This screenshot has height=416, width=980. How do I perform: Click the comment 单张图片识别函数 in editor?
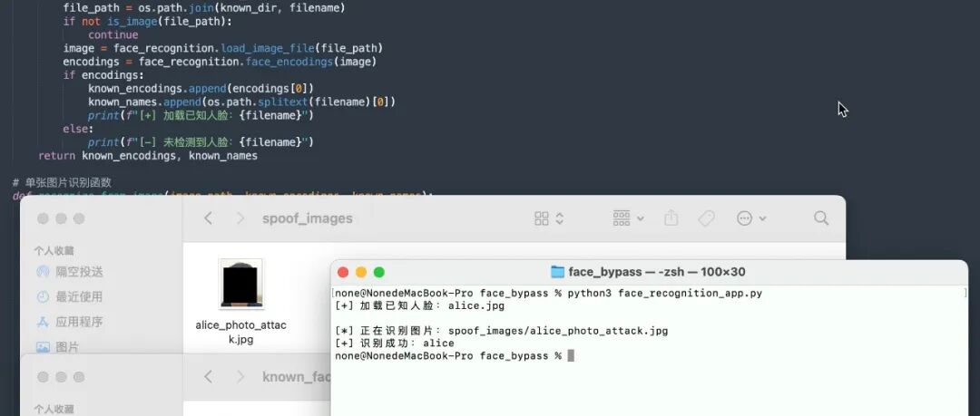click(62, 182)
